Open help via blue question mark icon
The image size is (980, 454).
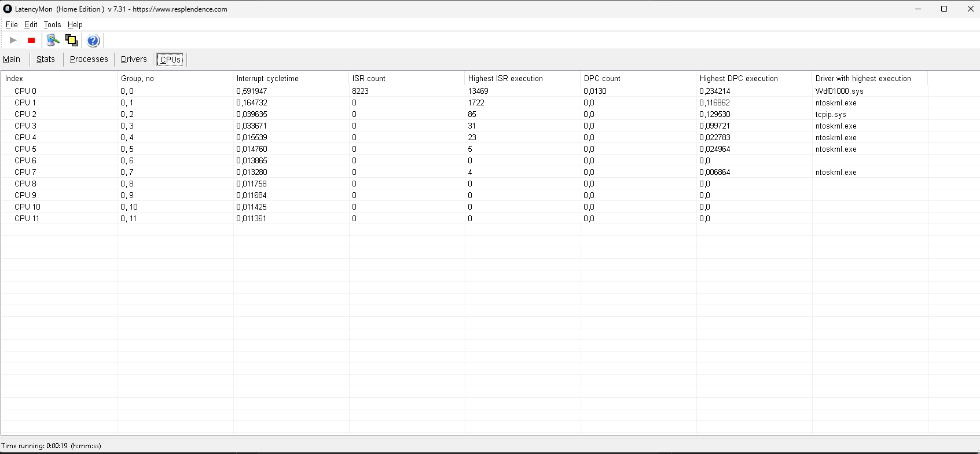pyautogui.click(x=93, y=41)
